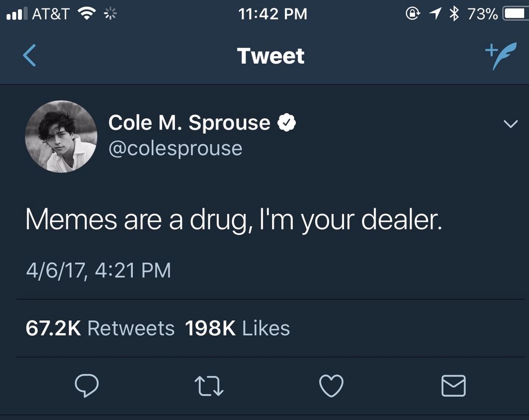The image size is (529, 420).
Task: View the 198K Likes list
Action: pyautogui.click(x=238, y=328)
